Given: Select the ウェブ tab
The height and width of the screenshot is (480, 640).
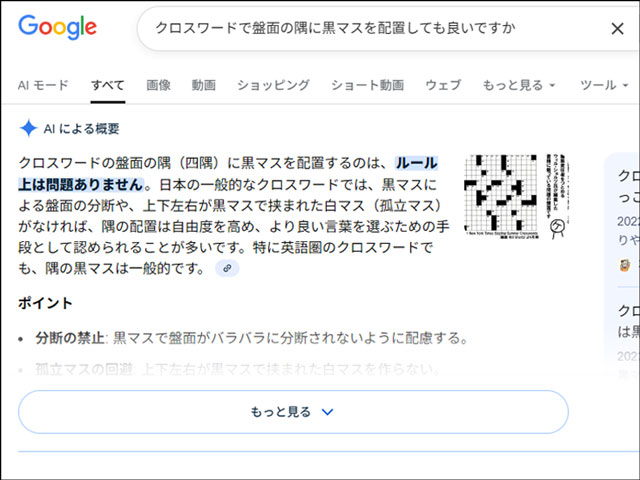Looking at the screenshot, I should click(x=443, y=86).
